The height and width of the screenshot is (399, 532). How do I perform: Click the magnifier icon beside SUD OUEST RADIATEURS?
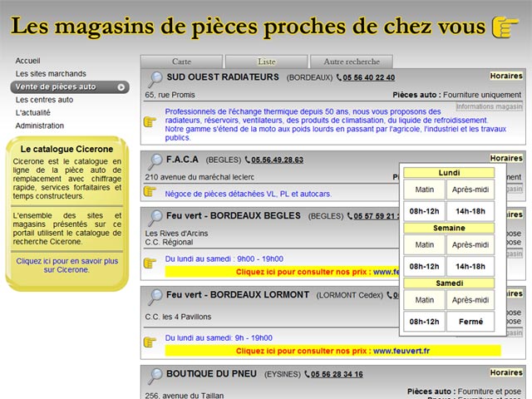(x=155, y=80)
